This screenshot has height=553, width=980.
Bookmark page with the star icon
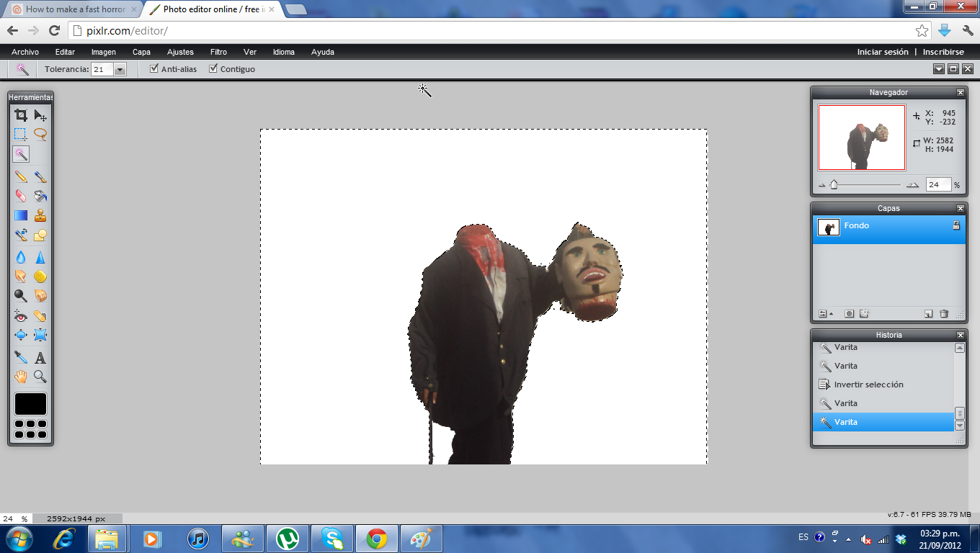point(922,30)
